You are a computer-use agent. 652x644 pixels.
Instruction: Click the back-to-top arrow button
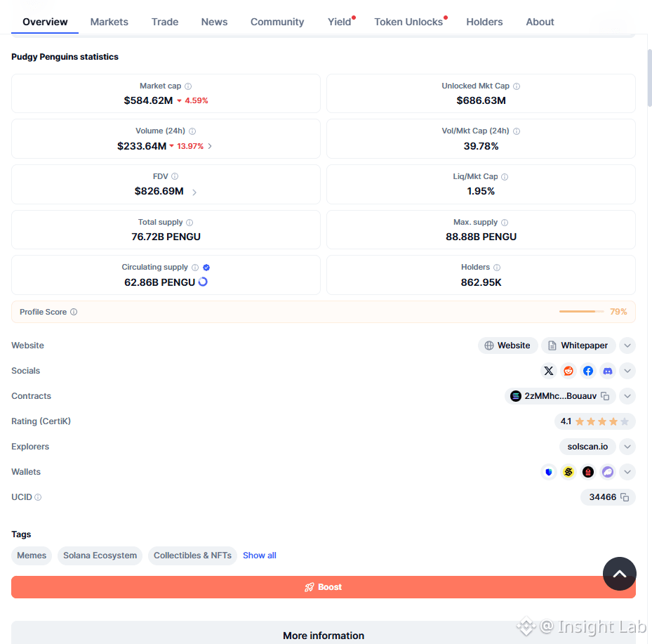(620, 574)
